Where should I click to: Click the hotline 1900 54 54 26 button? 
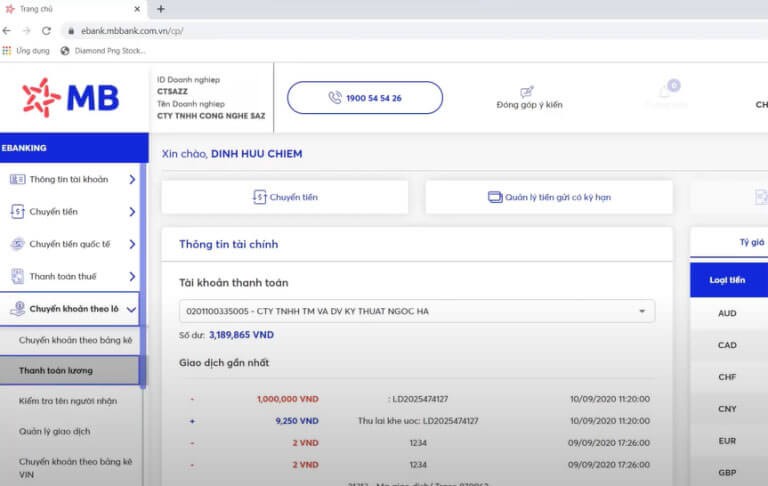point(365,98)
